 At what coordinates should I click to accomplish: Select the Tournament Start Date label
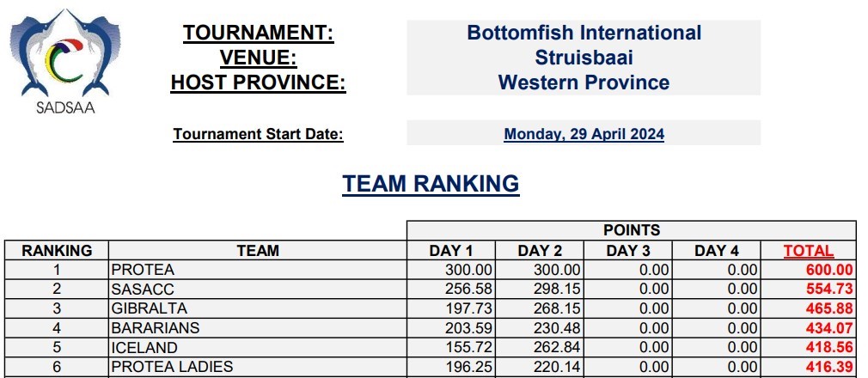coord(258,134)
